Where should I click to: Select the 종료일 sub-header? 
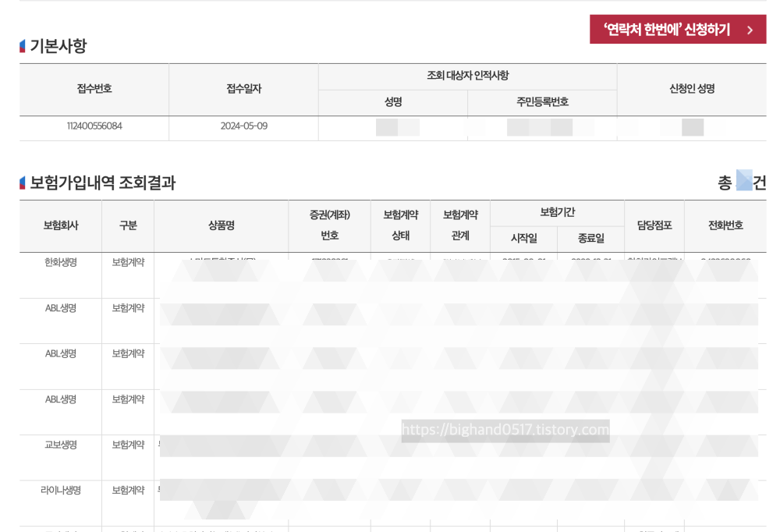[x=591, y=239]
